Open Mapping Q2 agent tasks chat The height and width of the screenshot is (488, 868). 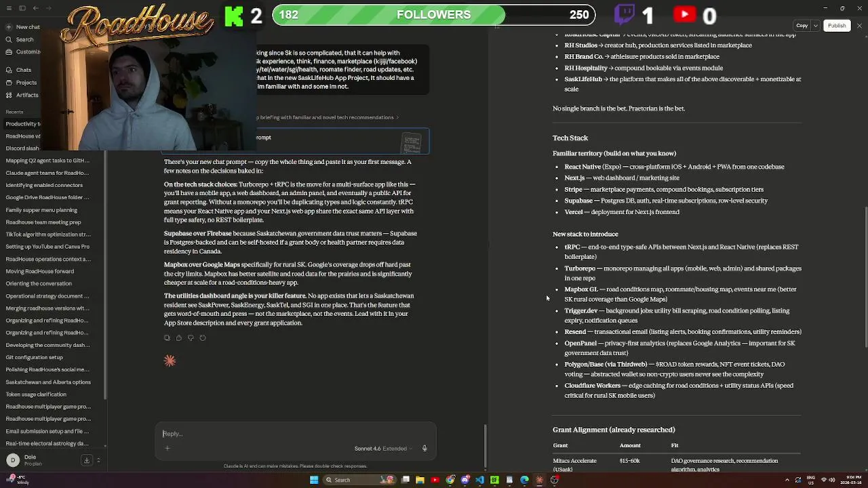(49, 161)
